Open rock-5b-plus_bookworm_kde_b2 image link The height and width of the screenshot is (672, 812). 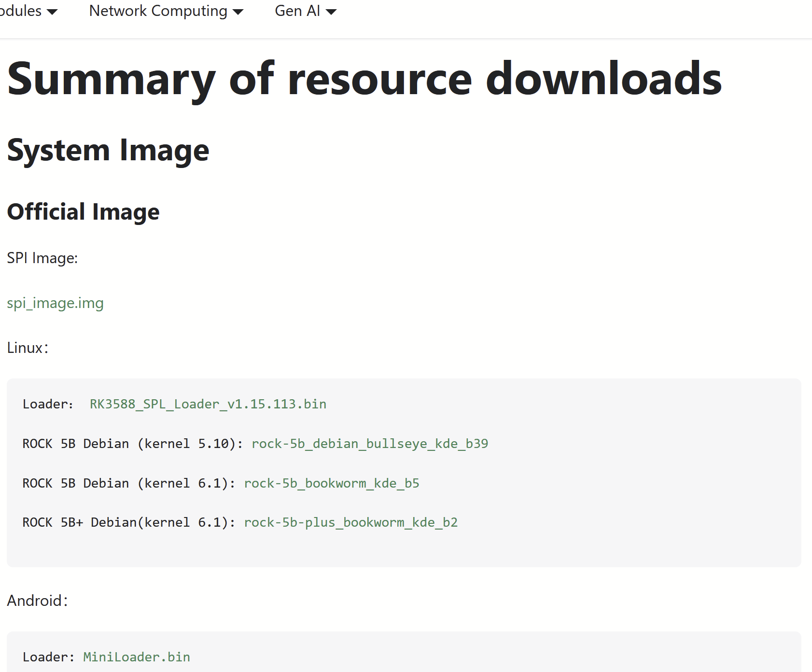coord(351,522)
